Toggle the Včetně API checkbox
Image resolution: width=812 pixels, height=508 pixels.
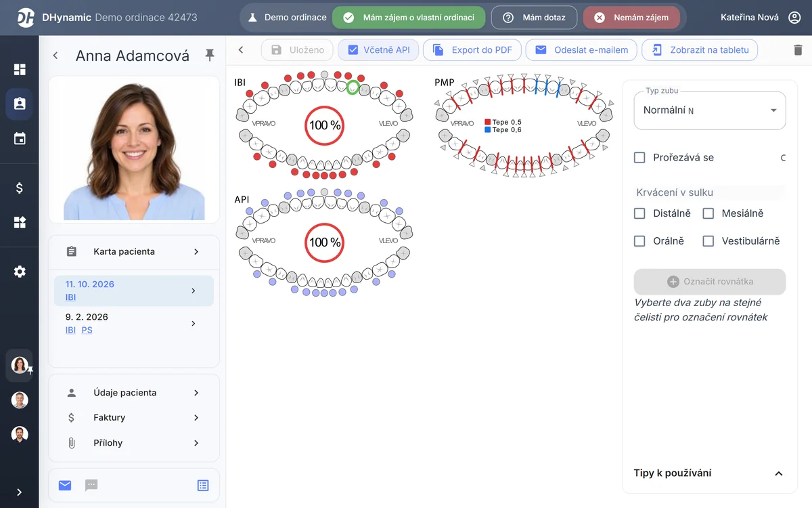tap(353, 49)
